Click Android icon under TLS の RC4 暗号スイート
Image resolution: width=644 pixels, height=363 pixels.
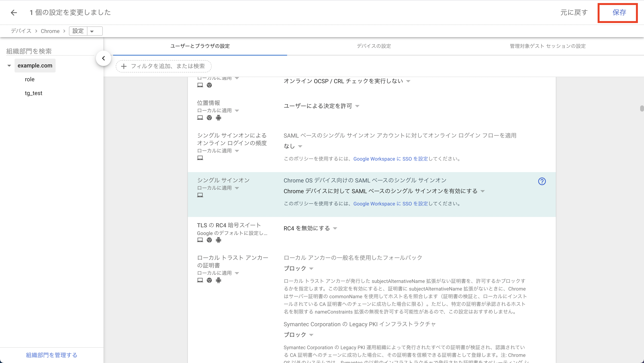point(219,240)
